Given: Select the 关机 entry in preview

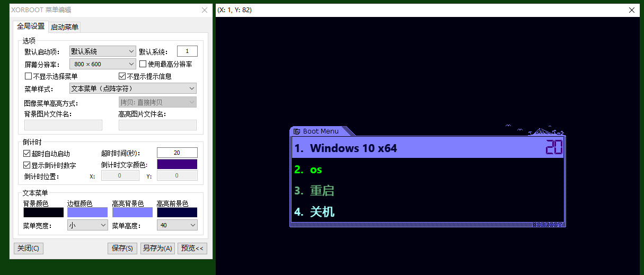Looking at the screenshot, I should (x=428, y=212).
